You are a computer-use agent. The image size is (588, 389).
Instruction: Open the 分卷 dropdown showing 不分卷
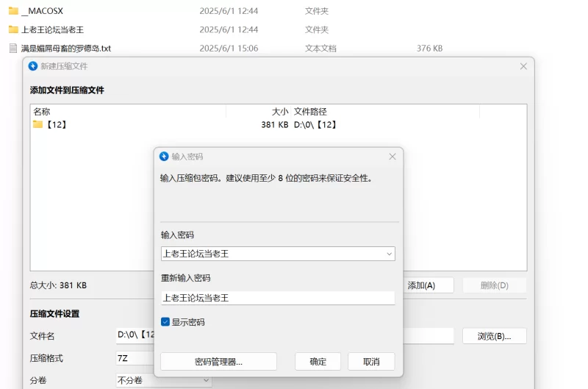coord(164,380)
